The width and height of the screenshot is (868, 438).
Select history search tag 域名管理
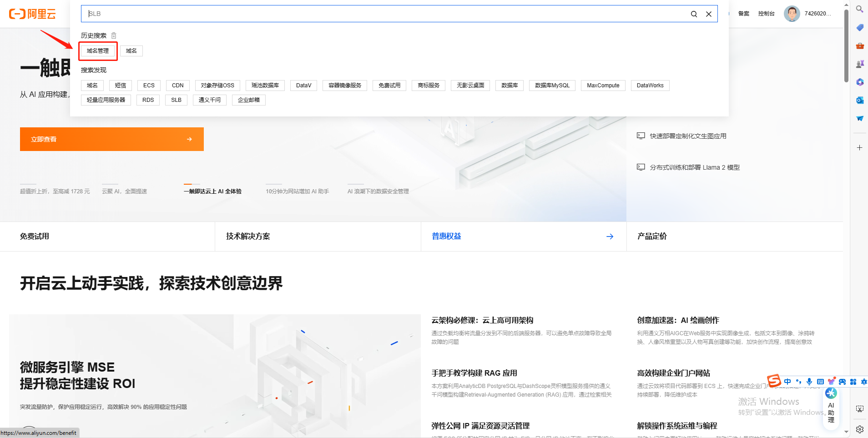pyautogui.click(x=98, y=51)
